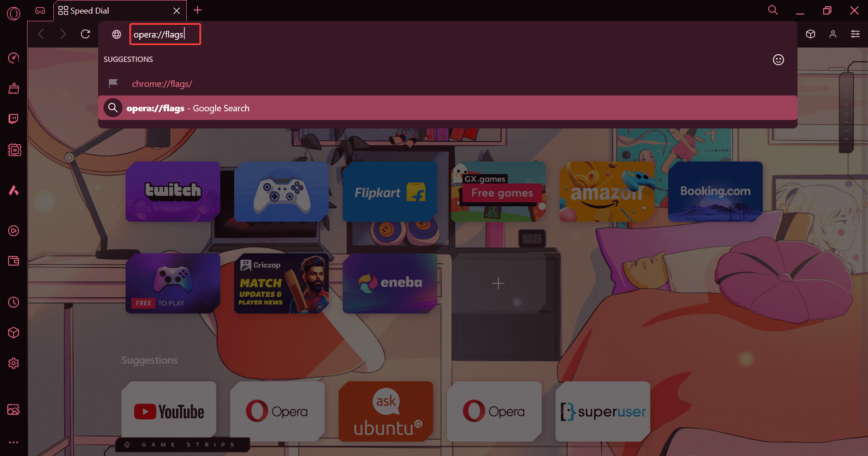Open the extensions cube icon in toolbar

pyautogui.click(x=811, y=34)
